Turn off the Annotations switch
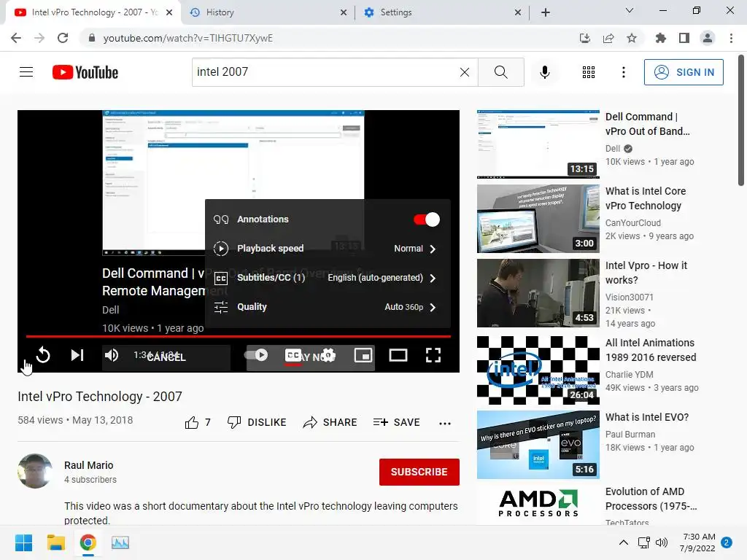The width and height of the screenshot is (747, 560). pos(426,219)
